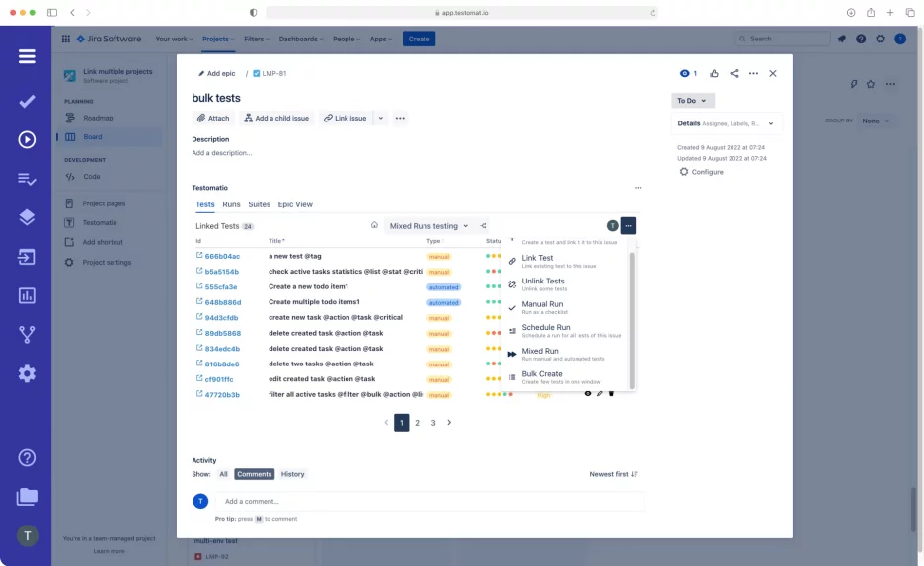924x566 pixels.
Task: Click the share issue icon
Action: [734, 73]
